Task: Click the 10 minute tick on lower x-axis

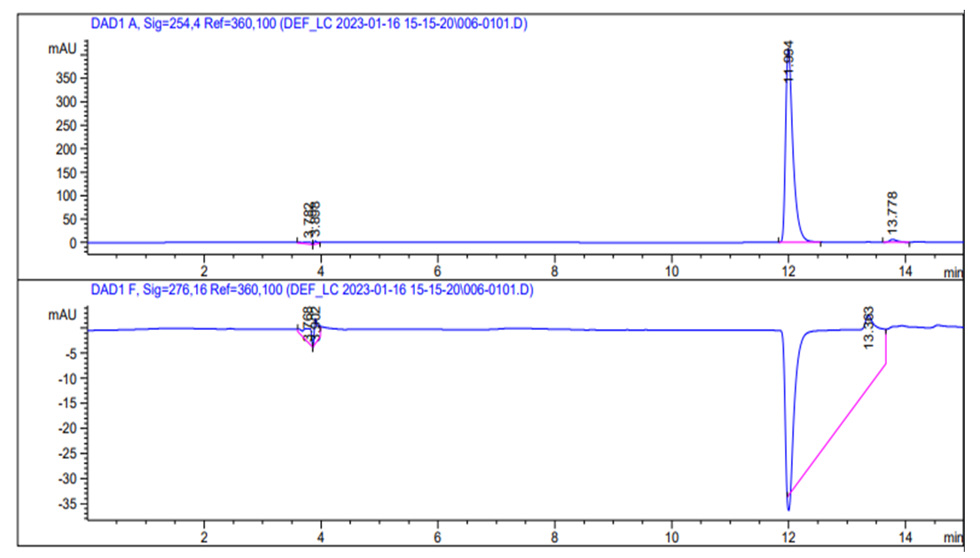Action: [671, 537]
